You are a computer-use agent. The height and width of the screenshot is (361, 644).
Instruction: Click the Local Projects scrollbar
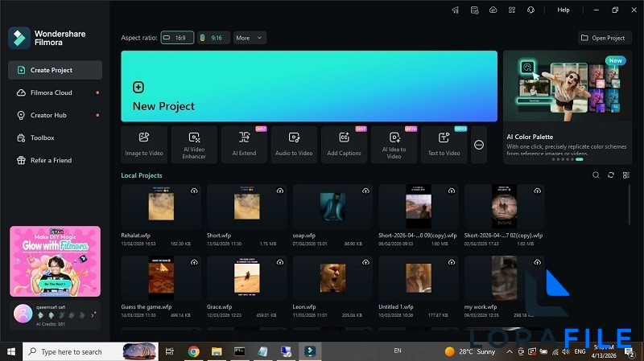point(629,205)
